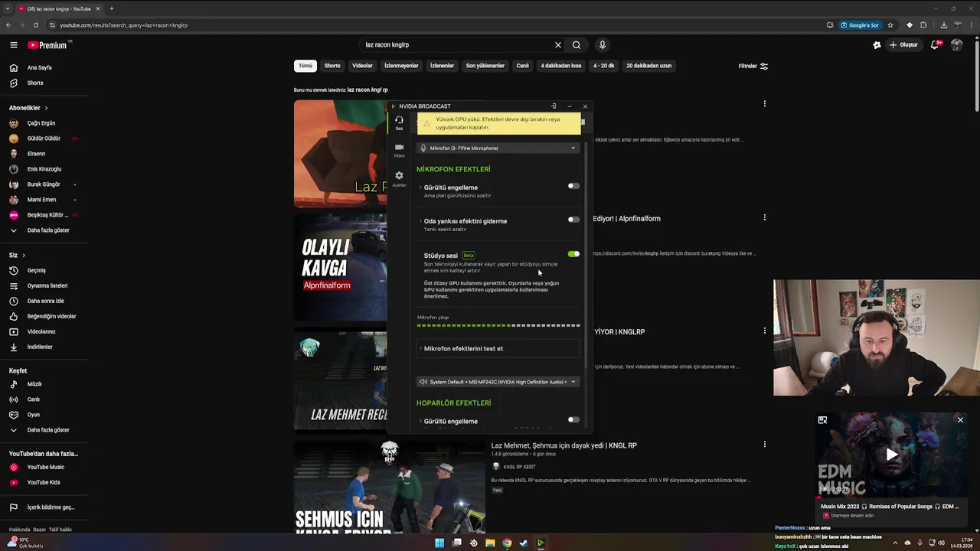Screen dimensions: 980x551
Task: Open YouTube notifications bell
Action: (x=935, y=45)
